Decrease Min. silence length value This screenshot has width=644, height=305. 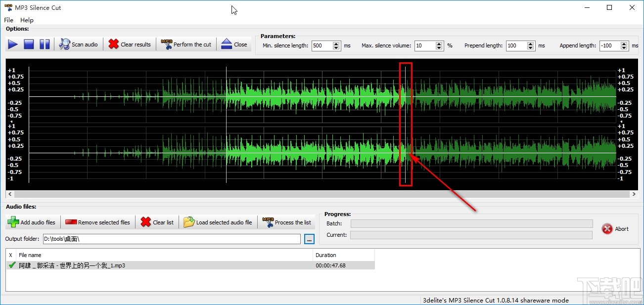click(x=336, y=48)
